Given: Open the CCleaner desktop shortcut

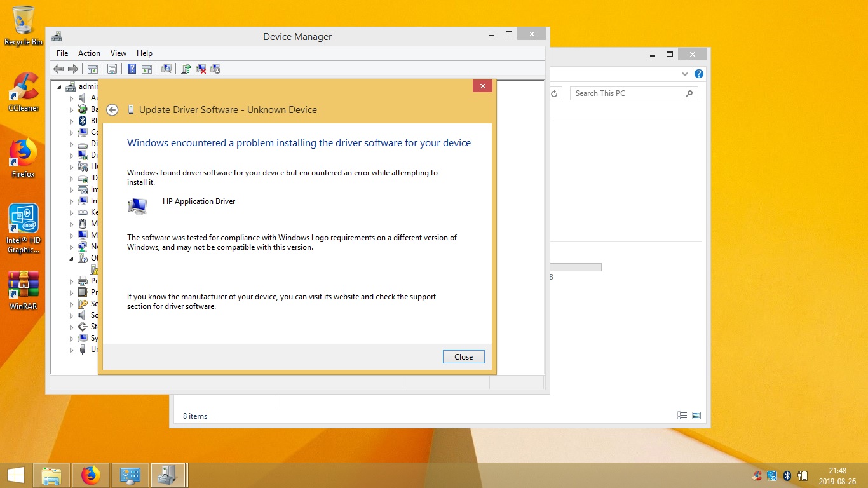Looking at the screenshot, I should pyautogui.click(x=24, y=91).
